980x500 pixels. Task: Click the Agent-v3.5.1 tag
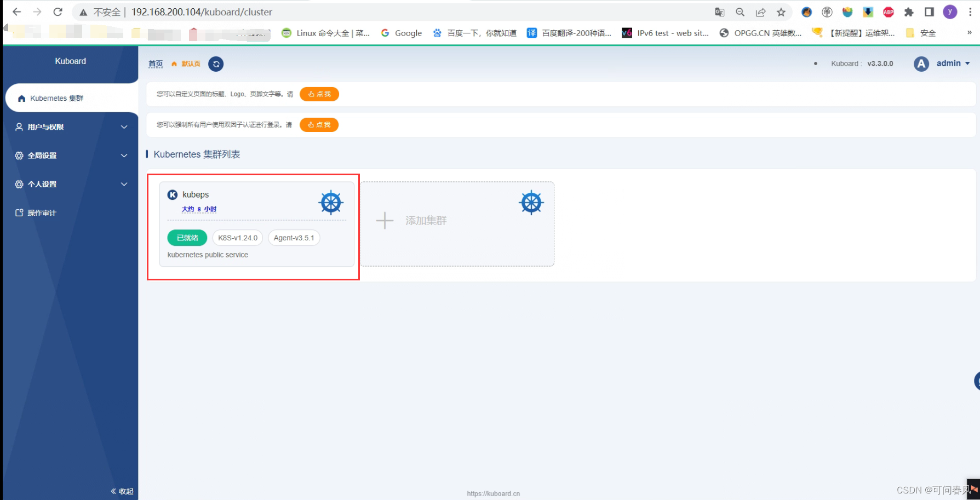click(x=294, y=238)
